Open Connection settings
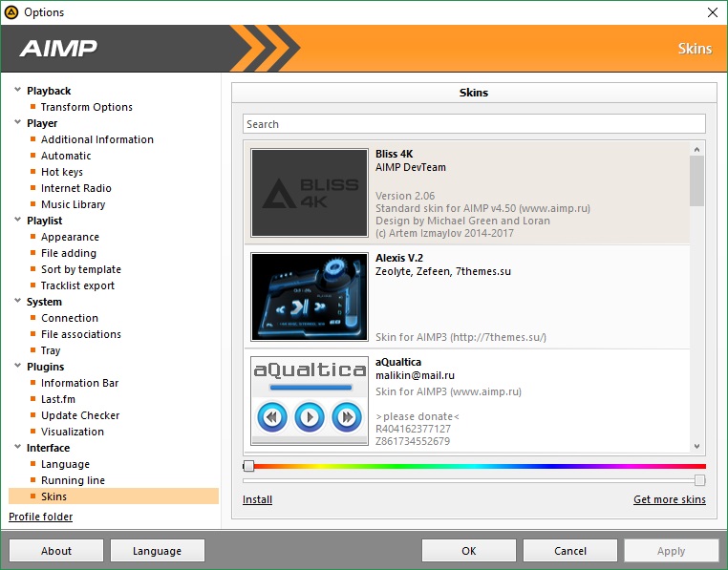Viewport: 728px width, 570px height. pyautogui.click(x=70, y=318)
